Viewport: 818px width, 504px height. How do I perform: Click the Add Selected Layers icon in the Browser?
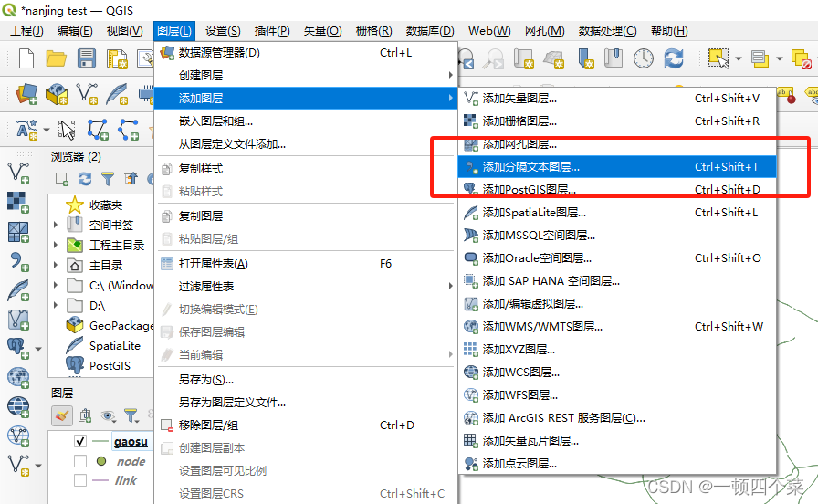pyautogui.click(x=61, y=179)
